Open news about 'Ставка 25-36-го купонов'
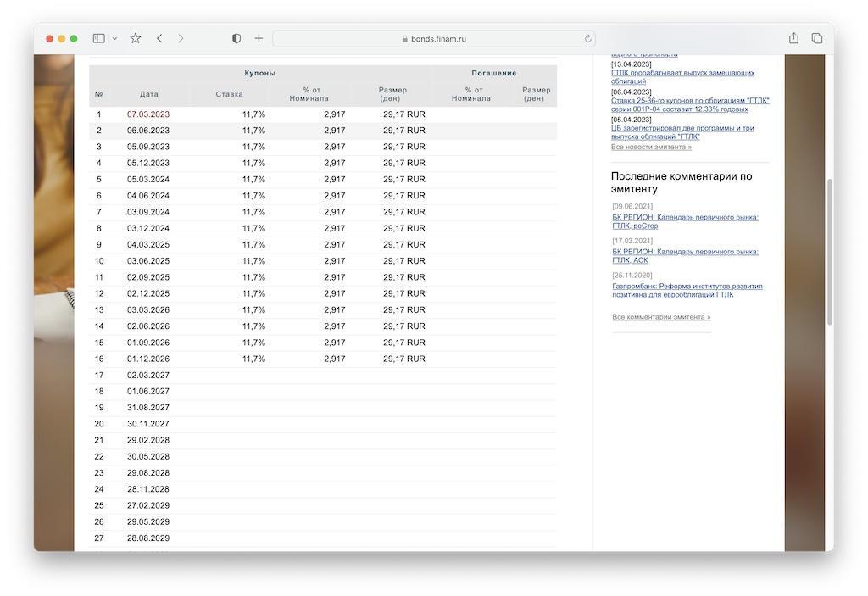 (689, 105)
